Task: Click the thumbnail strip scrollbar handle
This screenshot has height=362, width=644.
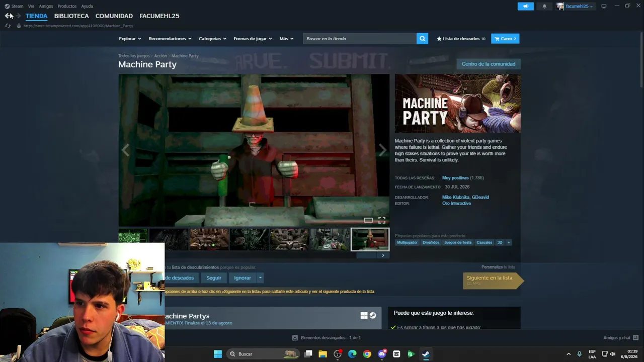Action: (x=366, y=255)
